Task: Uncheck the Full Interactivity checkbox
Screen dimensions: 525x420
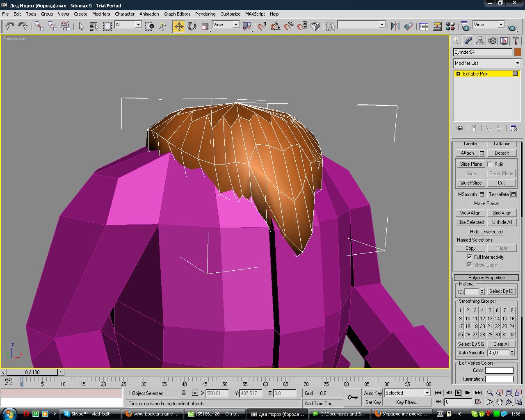Action: [469, 257]
